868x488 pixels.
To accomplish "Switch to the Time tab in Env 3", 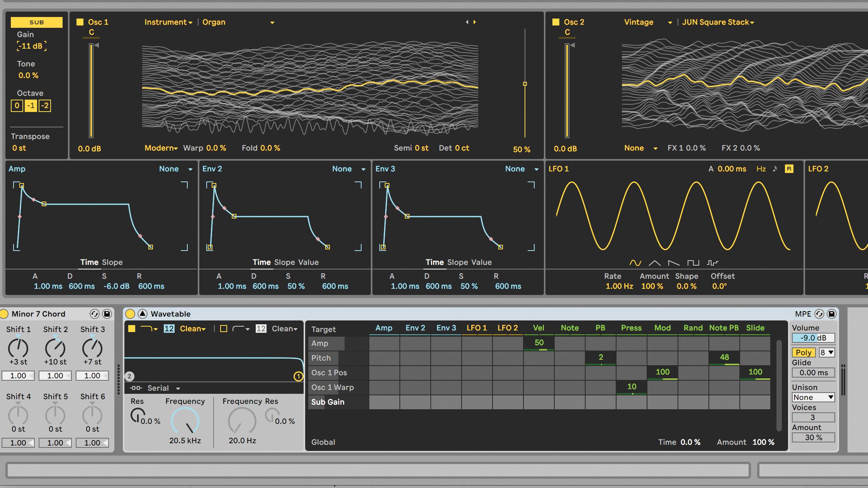I will [x=435, y=262].
